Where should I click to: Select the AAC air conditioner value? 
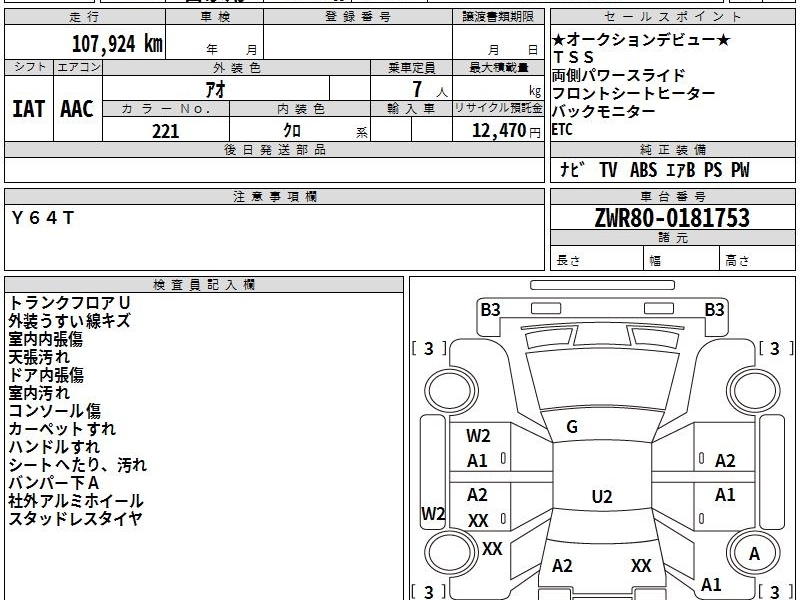click(x=77, y=109)
